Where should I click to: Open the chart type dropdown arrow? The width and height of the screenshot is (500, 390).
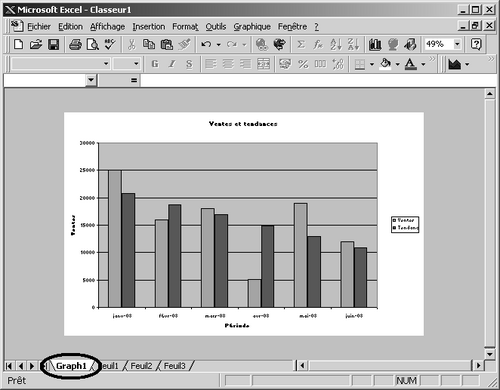tap(467, 64)
